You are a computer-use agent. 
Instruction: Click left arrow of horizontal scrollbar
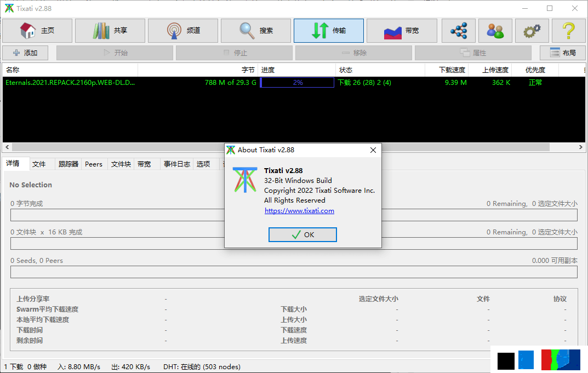click(7, 147)
